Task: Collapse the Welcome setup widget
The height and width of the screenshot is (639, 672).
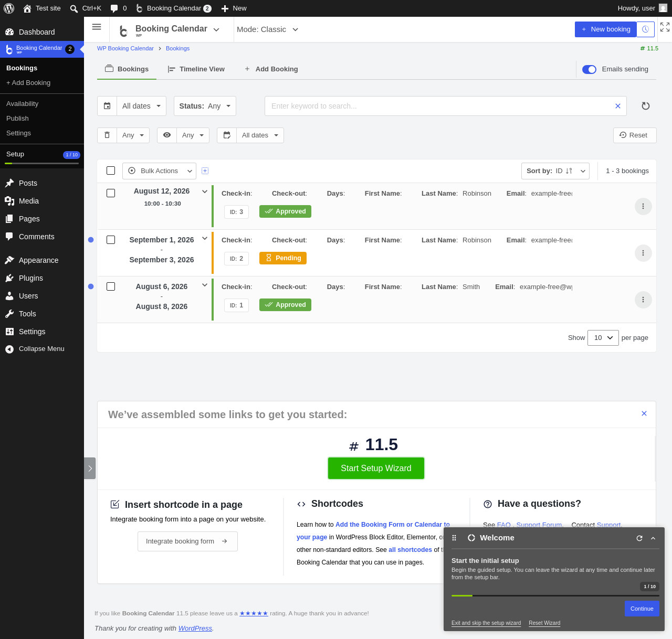Action: (653, 538)
